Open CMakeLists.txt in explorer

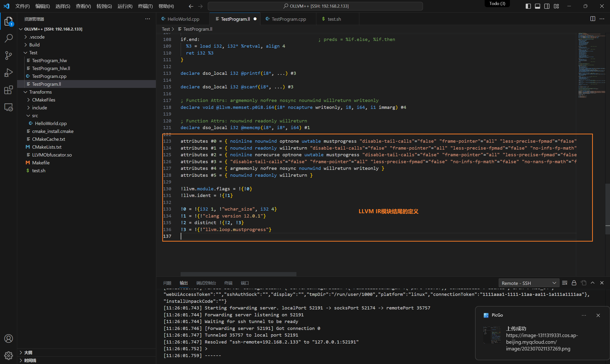86,147
